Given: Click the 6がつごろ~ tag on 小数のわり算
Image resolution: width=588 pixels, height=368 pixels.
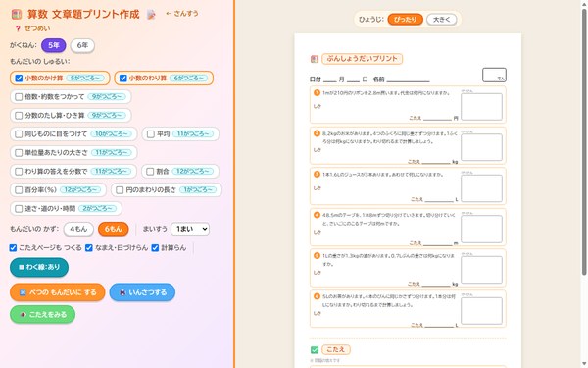Looking at the screenshot, I should pyautogui.click(x=188, y=79).
